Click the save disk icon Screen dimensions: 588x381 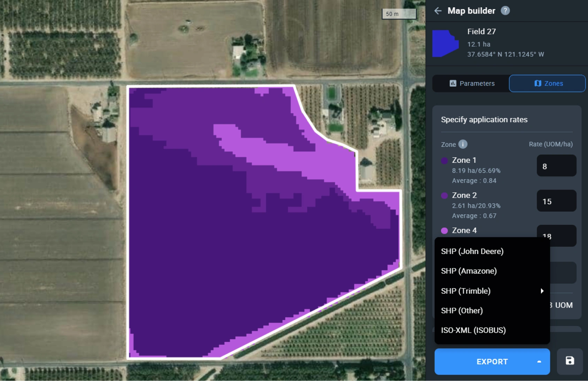click(x=570, y=361)
